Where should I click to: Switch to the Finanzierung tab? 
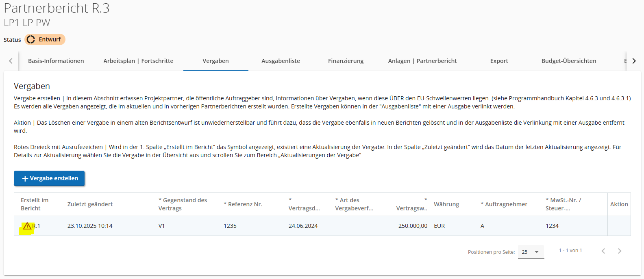coord(346,61)
